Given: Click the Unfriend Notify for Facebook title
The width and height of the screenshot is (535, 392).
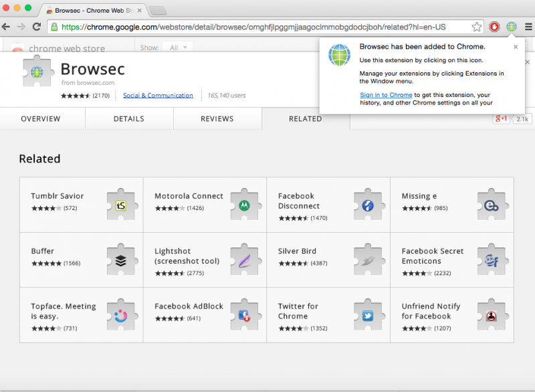Looking at the screenshot, I should coord(431,311).
